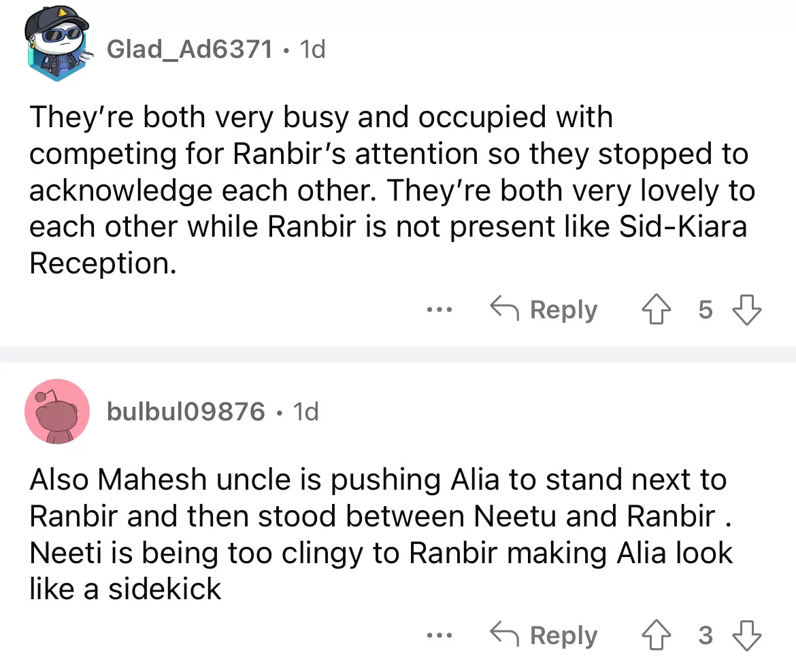This screenshot has width=796, height=672.
Task: Tap the vote count of 5
Action: tap(706, 310)
